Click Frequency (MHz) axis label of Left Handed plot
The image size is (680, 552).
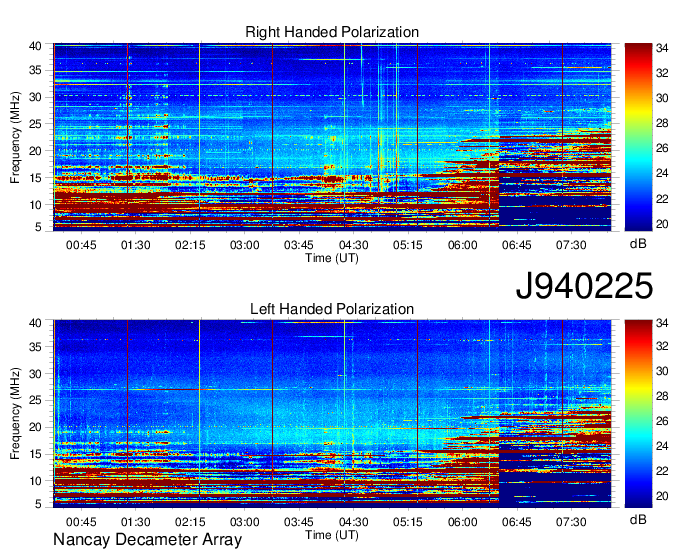tap(15, 414)
